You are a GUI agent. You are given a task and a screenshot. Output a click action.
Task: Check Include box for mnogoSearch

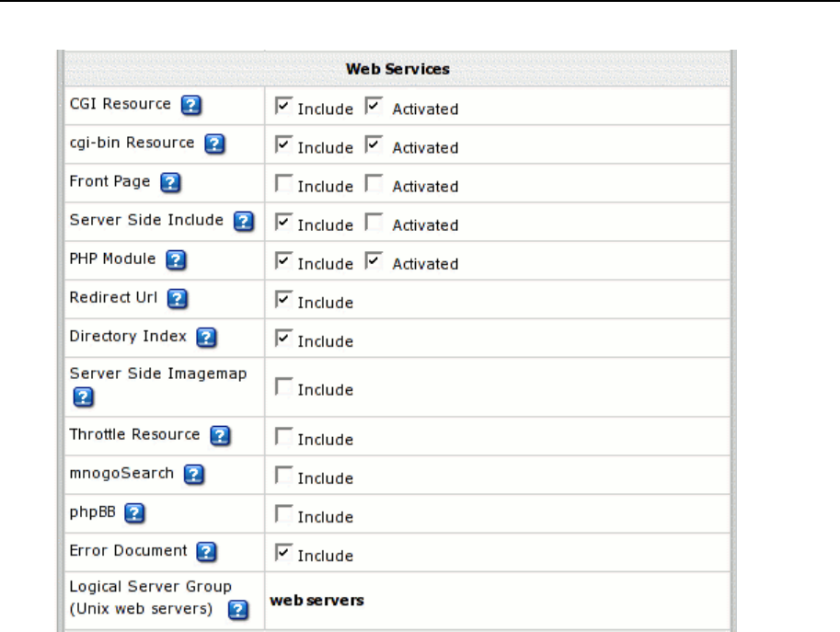click(283, 475)
